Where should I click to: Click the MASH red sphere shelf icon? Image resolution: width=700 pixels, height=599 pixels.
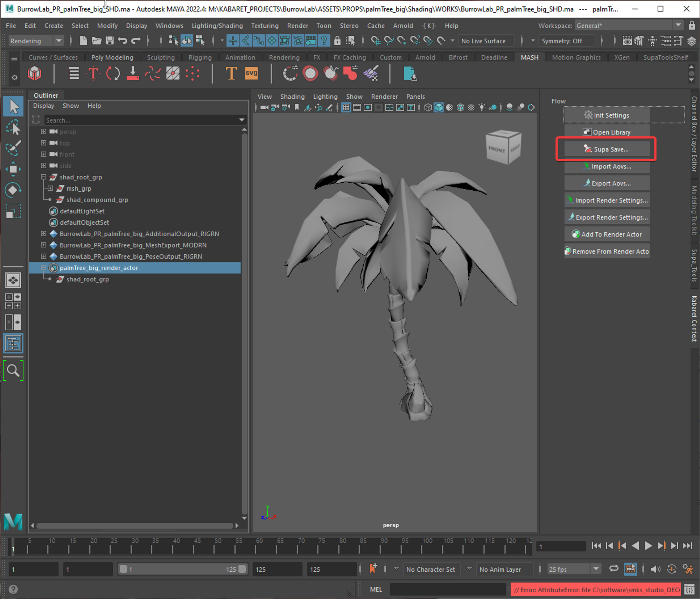click(310, 73)
